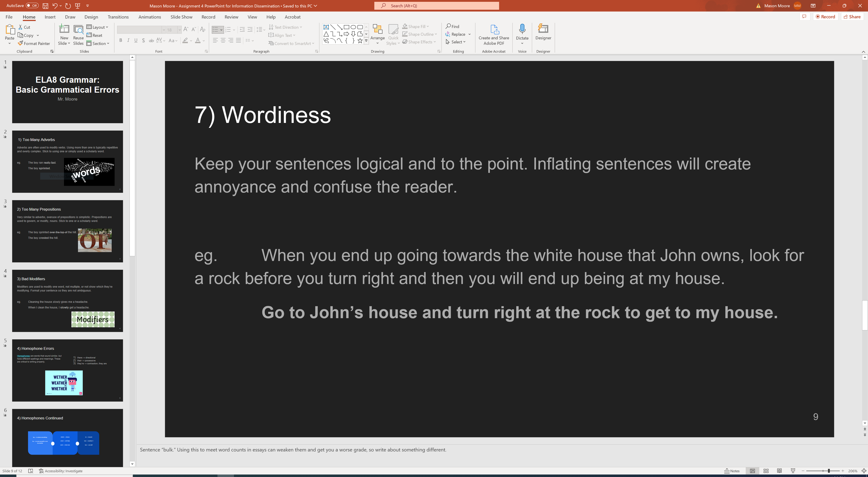
Task: Apply the font color swatch
Action: point(198,40)
